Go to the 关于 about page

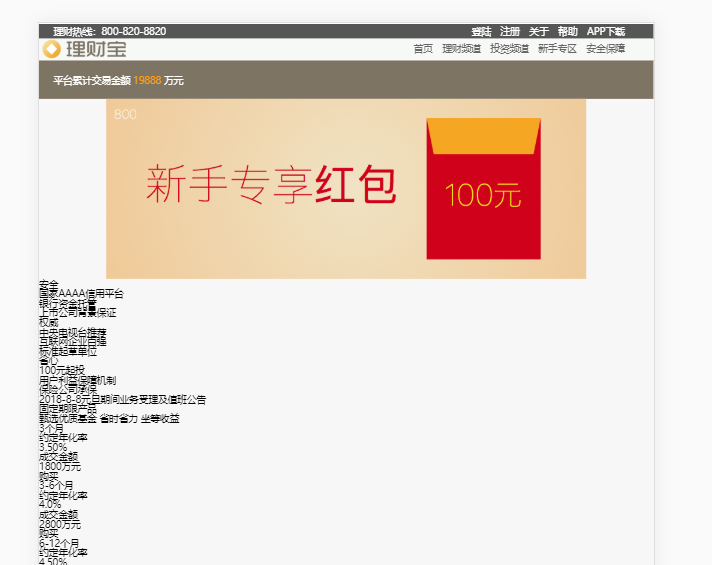click(x=539, y=31)
